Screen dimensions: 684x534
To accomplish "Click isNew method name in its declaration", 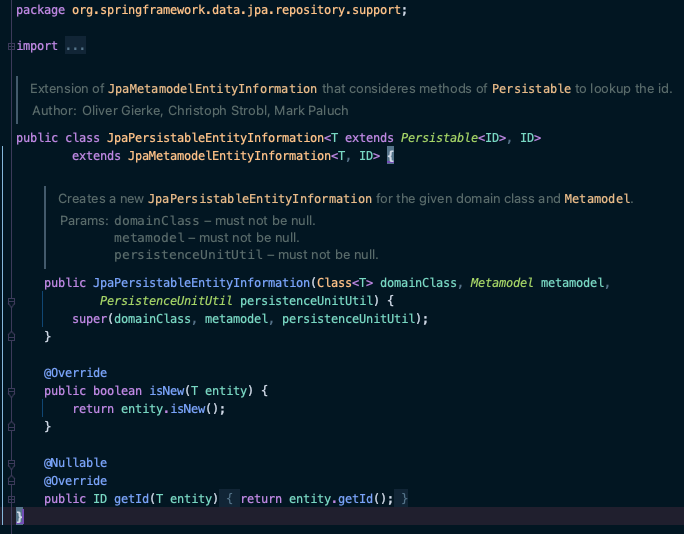I will pyautogui.click(x=167, y=391).
